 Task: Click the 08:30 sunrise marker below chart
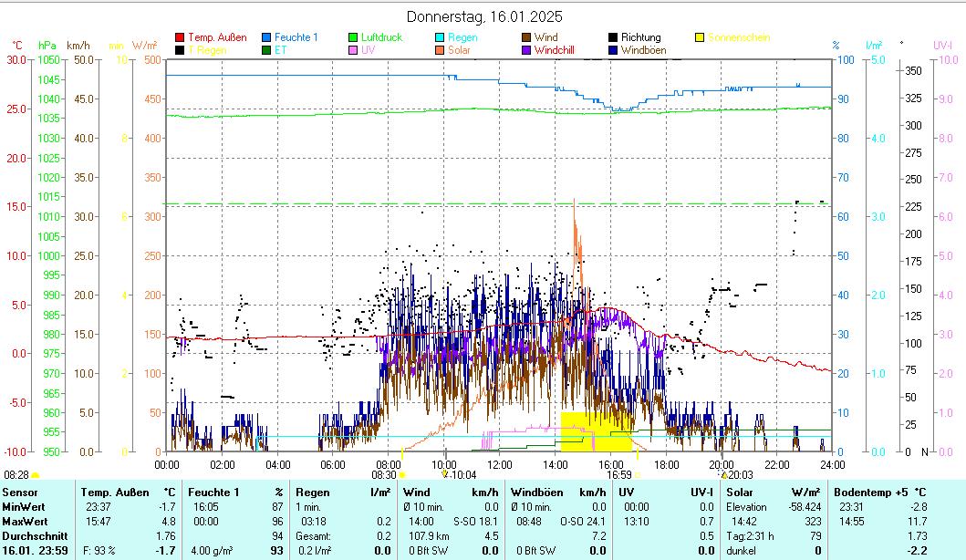click(384, 474)
